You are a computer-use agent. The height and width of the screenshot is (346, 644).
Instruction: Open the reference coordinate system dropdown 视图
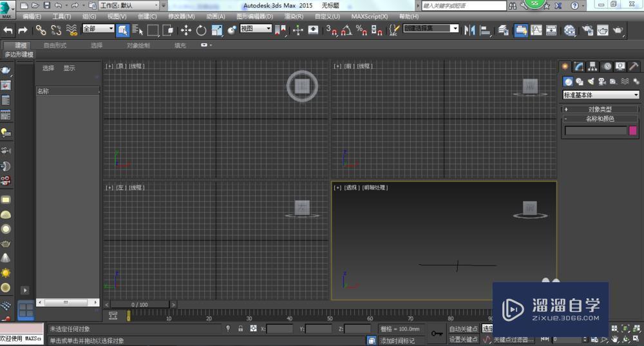256,28
